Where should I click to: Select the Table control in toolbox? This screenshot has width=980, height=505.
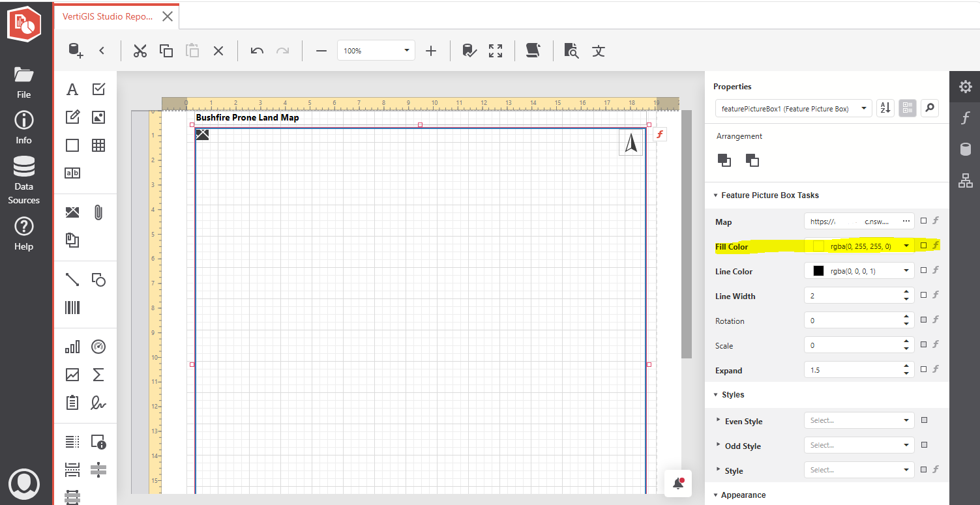coord(98,145)
